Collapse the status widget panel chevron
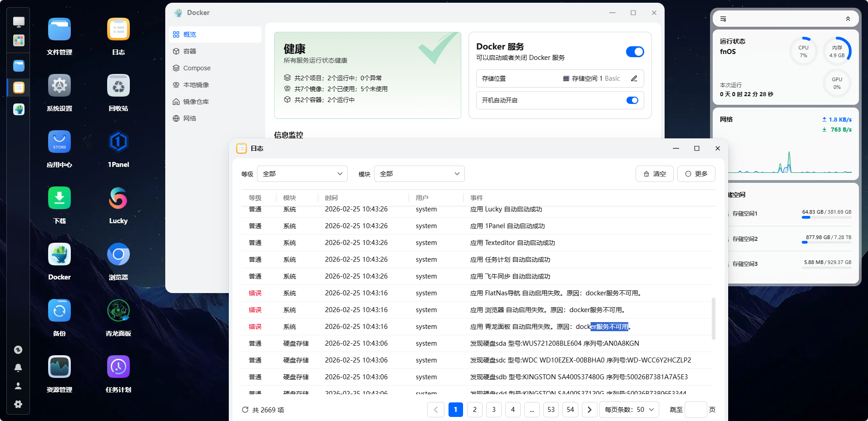 pos(848,19)
